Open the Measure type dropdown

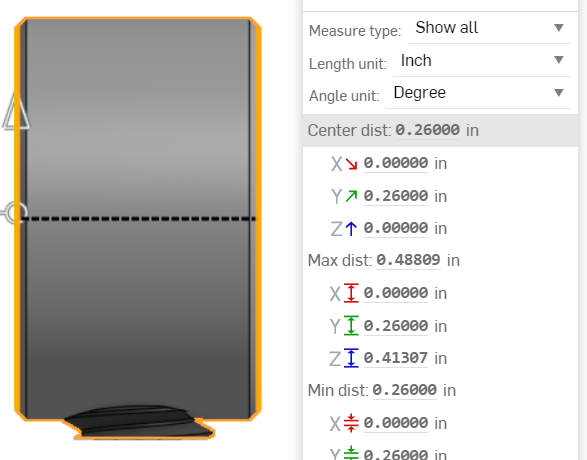(x=489, y=28)
